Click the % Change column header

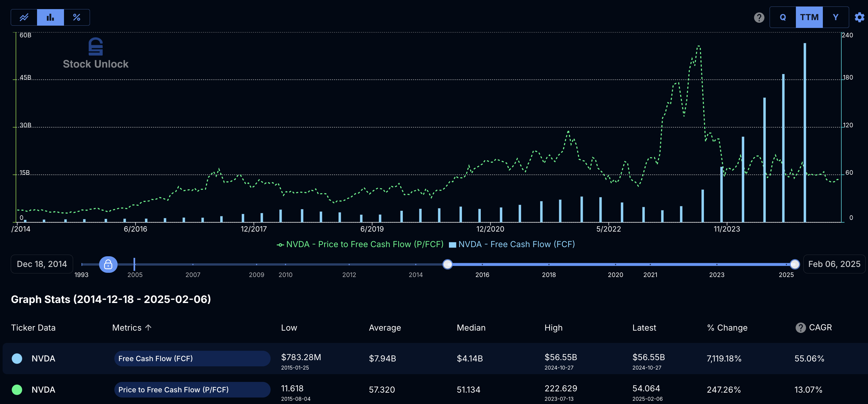(727, 327)
